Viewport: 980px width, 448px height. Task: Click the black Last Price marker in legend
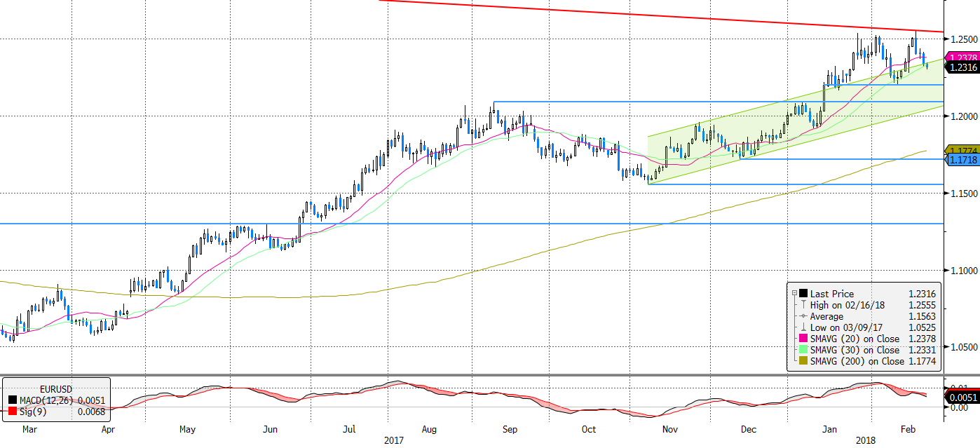[x=803, y=294]
